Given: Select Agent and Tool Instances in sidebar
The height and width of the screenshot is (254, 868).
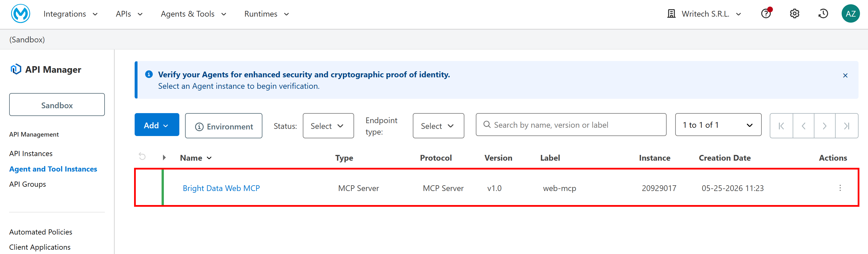Looking at the screenshot, I should [53, 169].
